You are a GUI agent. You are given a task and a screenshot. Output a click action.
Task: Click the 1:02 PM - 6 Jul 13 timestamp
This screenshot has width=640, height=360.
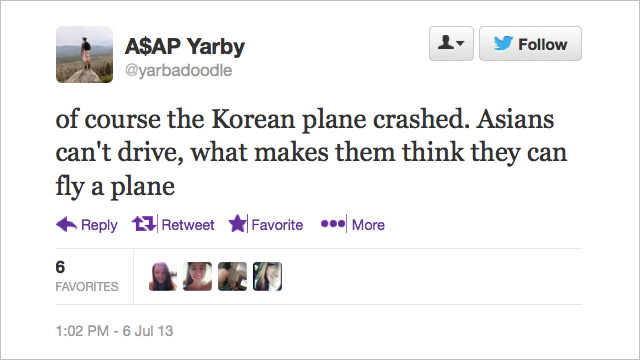tap(114, 331)
